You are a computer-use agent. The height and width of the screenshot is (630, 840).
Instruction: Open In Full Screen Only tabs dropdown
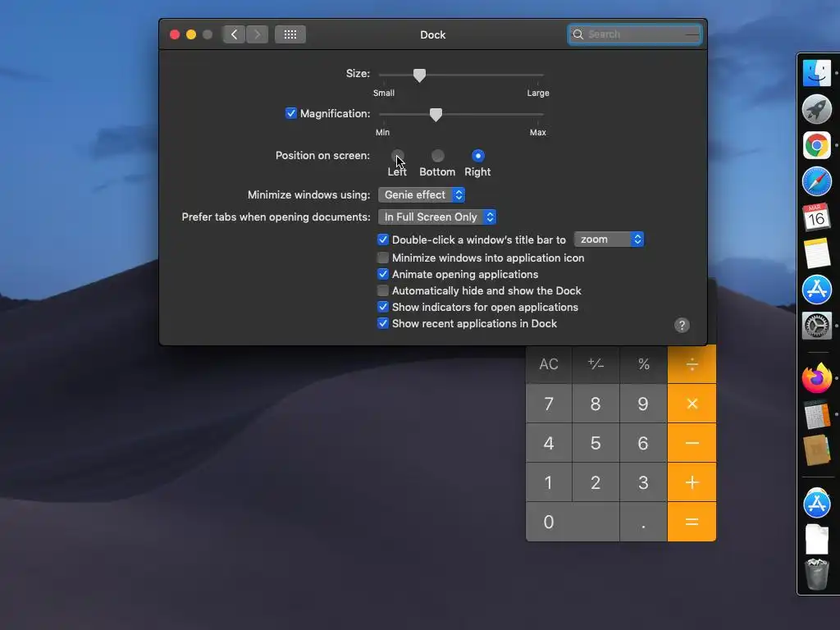tap(437, 217)
